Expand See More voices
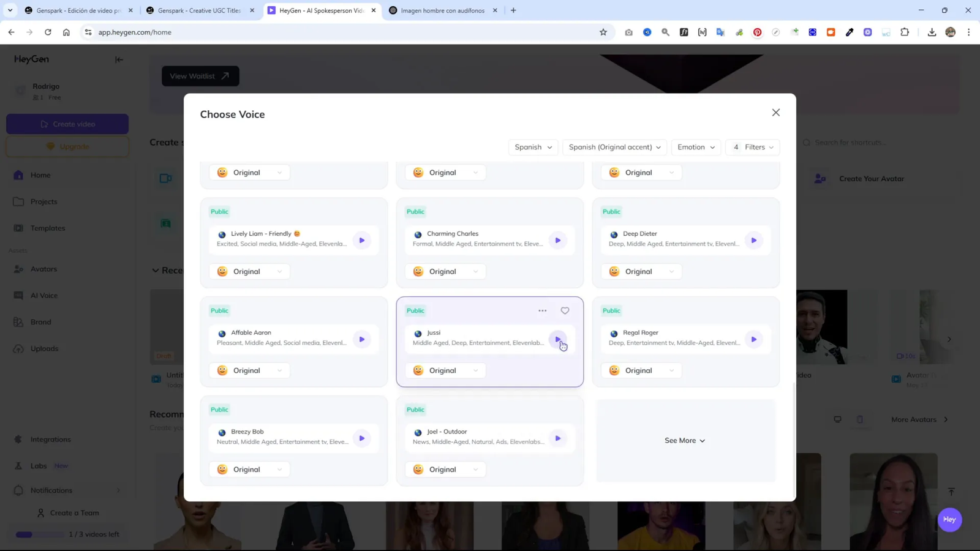This screenshot has width=980, height=551. pos(685,440)
